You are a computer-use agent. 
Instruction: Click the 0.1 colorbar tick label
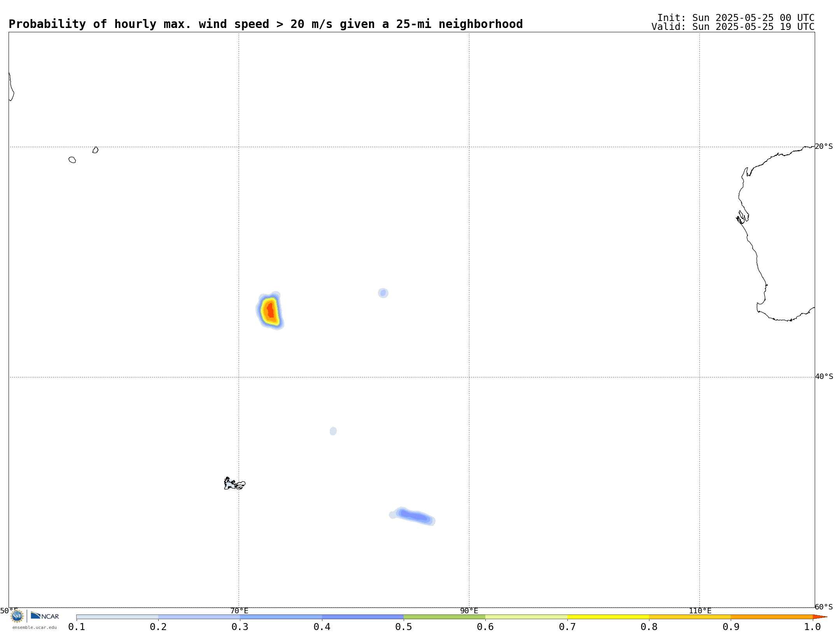tap(77, 627)
